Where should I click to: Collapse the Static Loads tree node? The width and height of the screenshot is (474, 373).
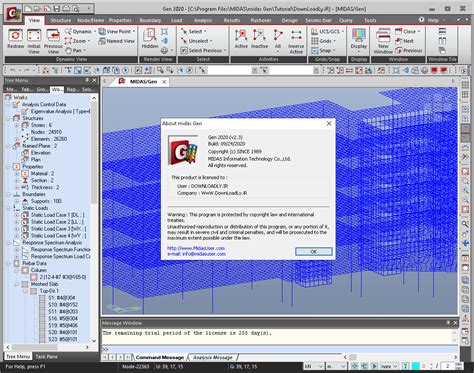[9, 208]
